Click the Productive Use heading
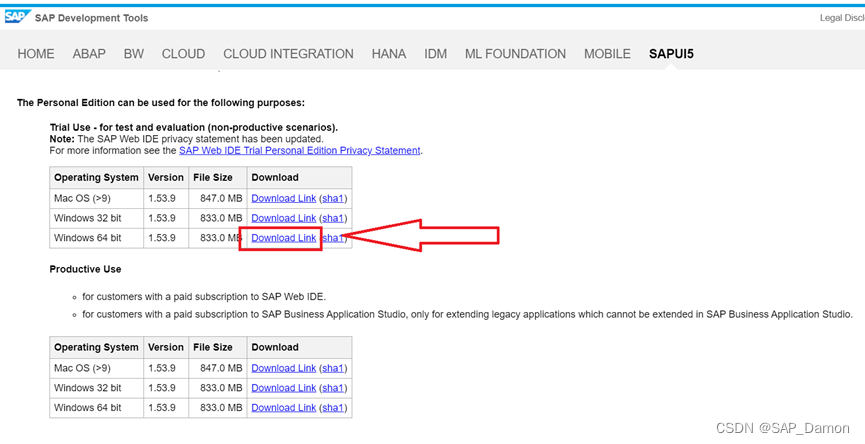This screenshot has height=444, width=865. coord(86,269)
